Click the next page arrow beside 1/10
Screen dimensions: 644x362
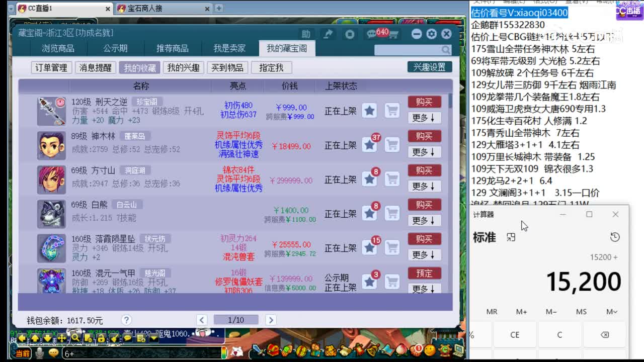coord(271,320)
